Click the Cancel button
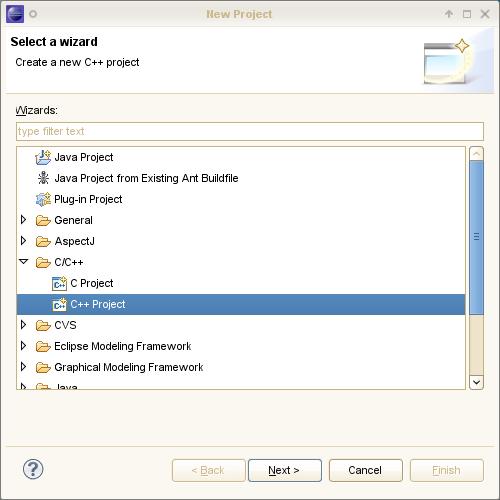Viewport: 500px width, 500px height. tap(366, 470)
